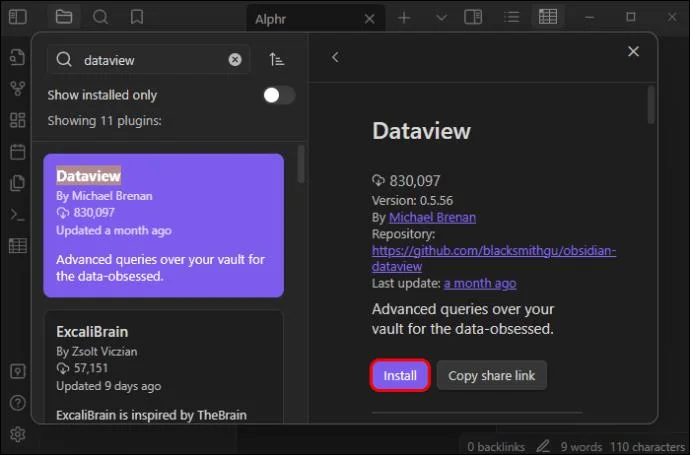
Task: Open plugin sort order options
Action: click(276, 59)
